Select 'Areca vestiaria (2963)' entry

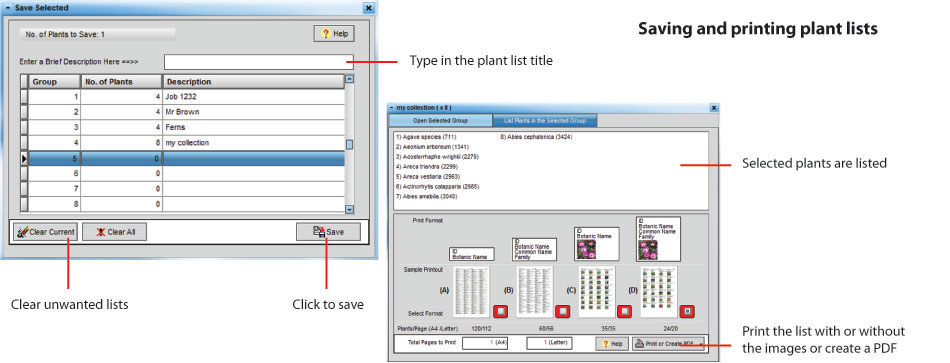pyautogui.click(x=428, y=176)
